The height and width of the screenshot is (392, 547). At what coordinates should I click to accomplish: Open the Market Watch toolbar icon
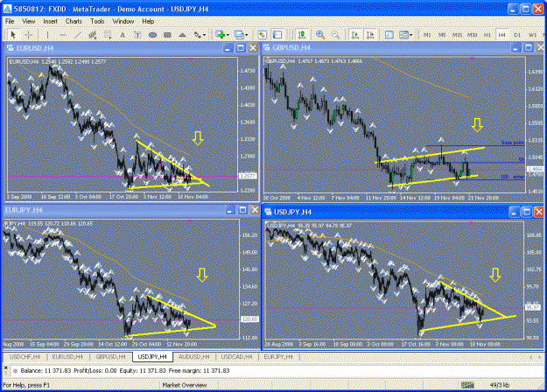click(x=263, y=34)
